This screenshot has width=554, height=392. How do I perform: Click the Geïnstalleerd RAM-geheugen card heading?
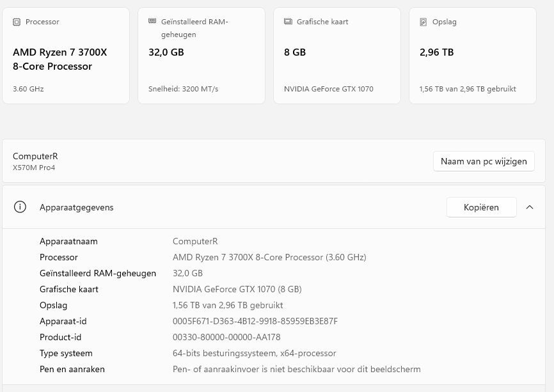194,28
